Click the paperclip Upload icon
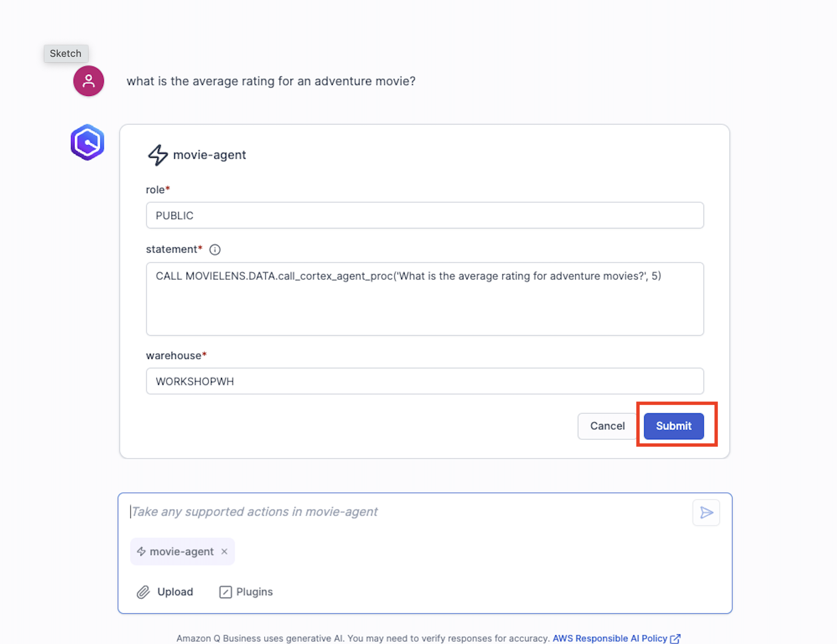Image resolution: width=837 pixels, height=644 pixels. 143,592
